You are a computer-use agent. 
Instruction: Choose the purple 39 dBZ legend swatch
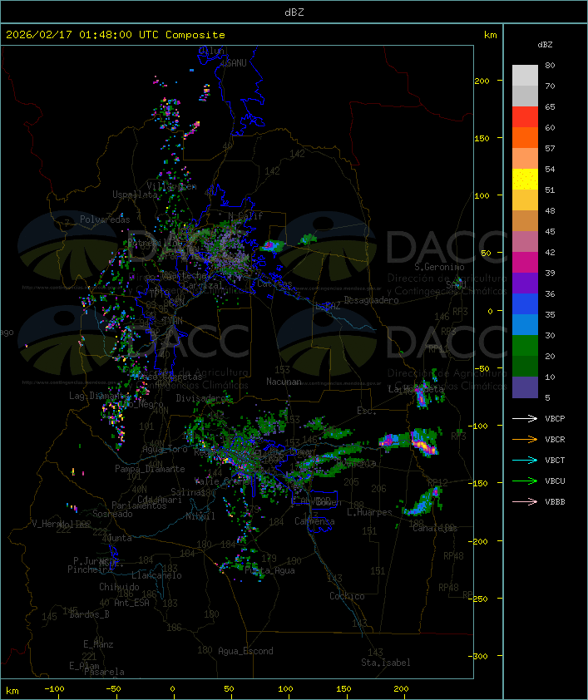[525, 283]
